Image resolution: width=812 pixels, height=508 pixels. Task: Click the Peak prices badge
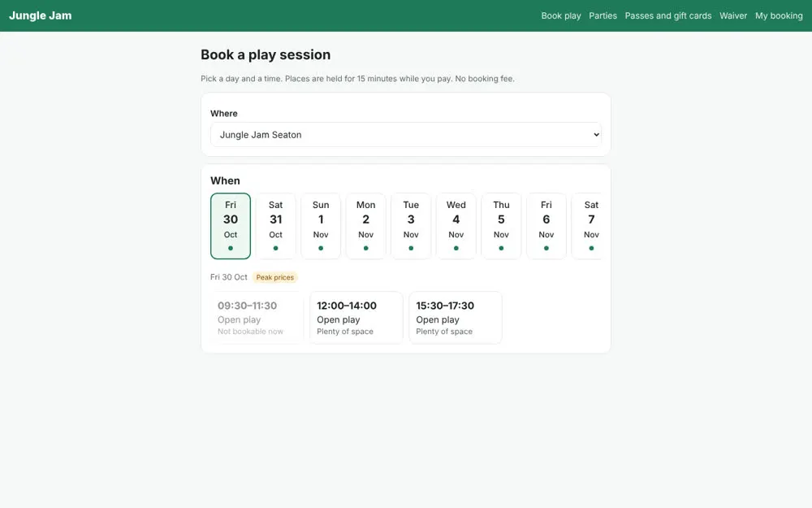[x=275, y=277]
